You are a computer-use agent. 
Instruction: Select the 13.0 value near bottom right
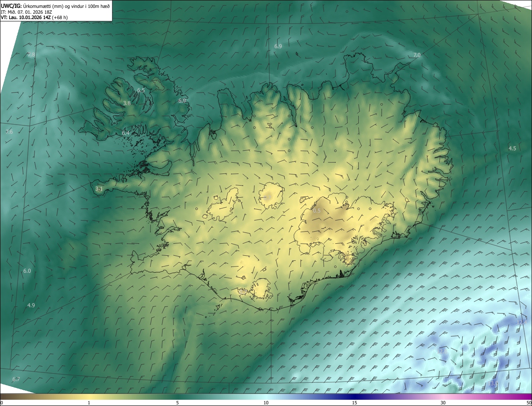[x=493, y=383]
